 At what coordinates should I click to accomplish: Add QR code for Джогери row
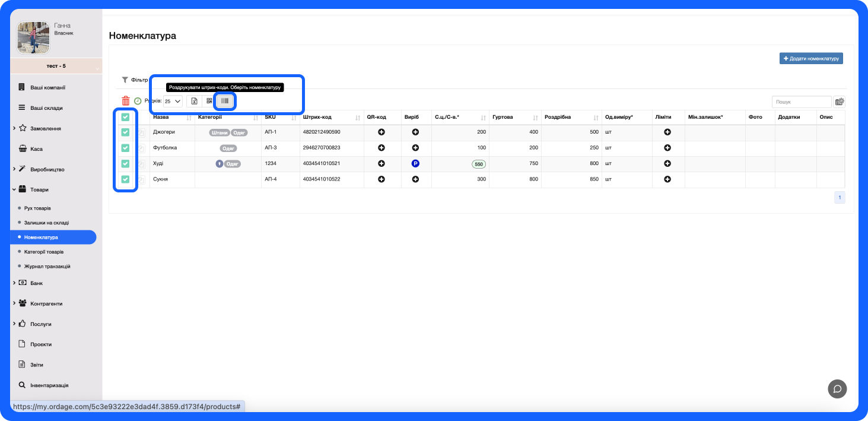[381, 132]
